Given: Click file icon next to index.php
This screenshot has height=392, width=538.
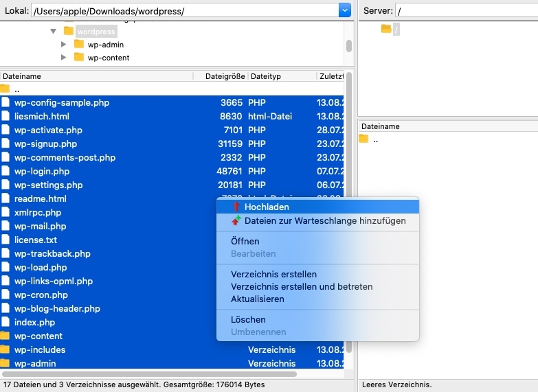Looking at the screenshot, I should (x=5, y=322).
